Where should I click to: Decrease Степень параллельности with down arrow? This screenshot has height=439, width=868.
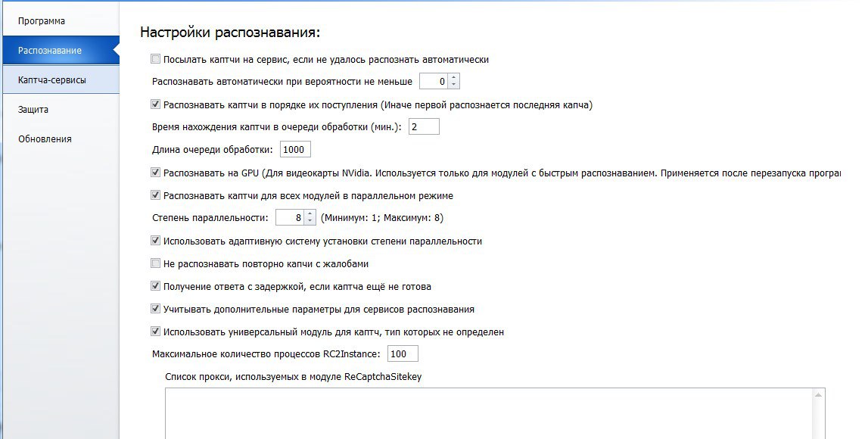coord(310,221)
